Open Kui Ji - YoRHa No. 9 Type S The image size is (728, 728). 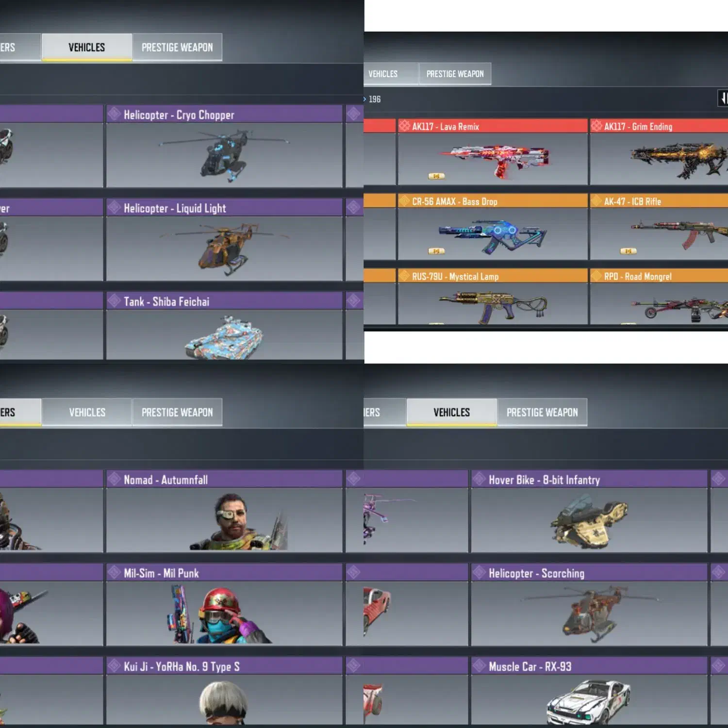point(224,691)
